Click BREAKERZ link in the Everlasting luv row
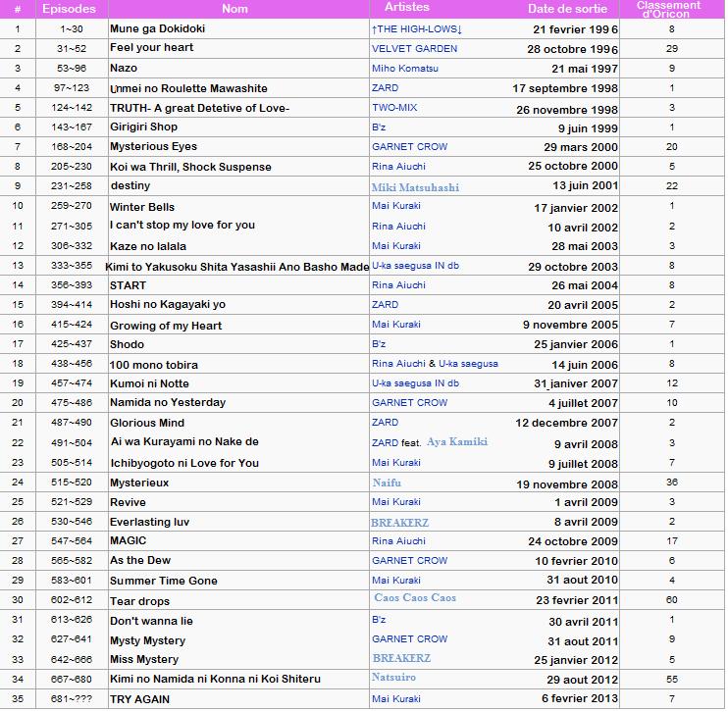 pos(400,523)
